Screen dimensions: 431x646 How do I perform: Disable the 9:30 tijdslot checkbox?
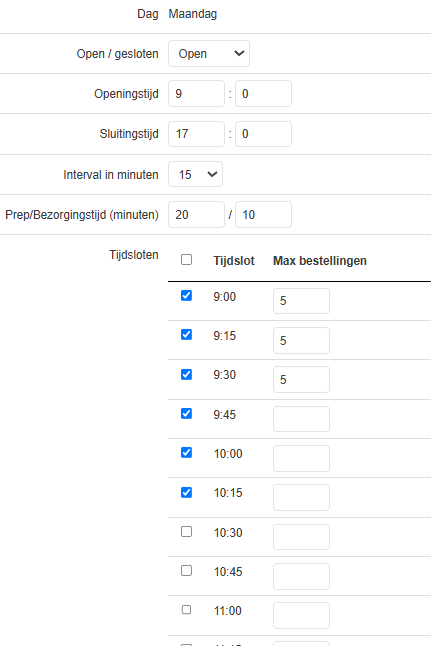[186, 374]
